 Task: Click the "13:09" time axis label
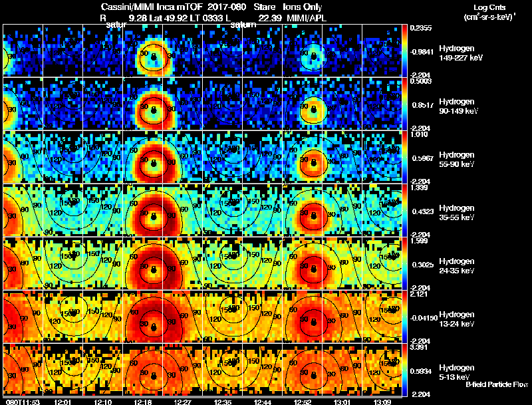pos(382,402)
